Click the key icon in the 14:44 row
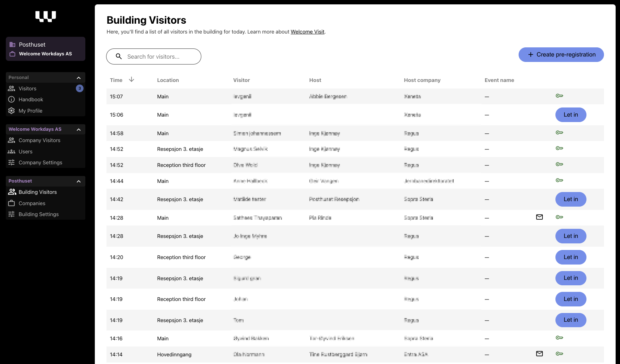620x364 pixels. click(559, 180)
